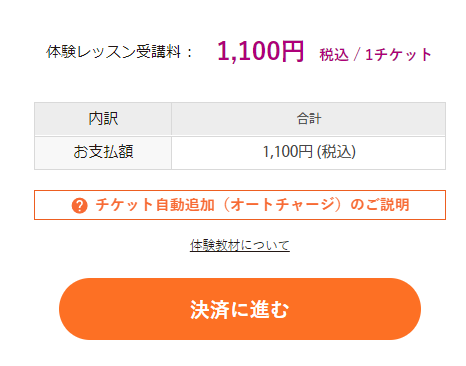Click the orange question mark icon
Viewport: 466px width, 366px height.
point(79,205)
